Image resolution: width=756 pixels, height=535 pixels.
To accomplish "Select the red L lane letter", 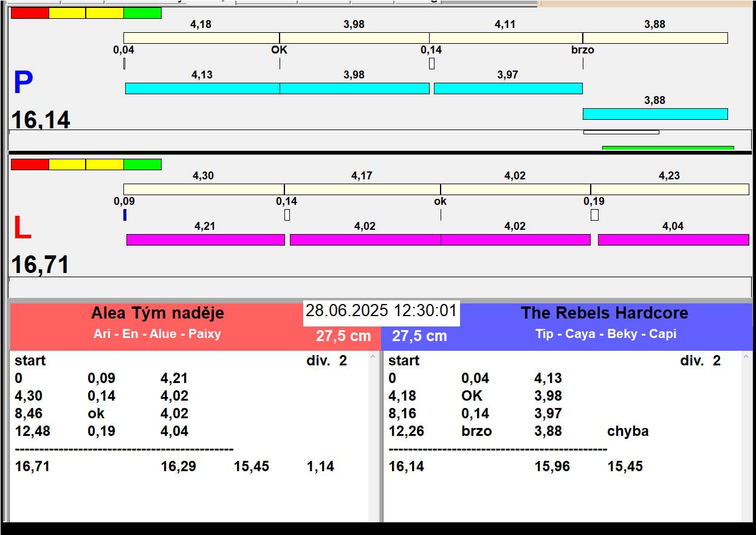I will (22, 229).
